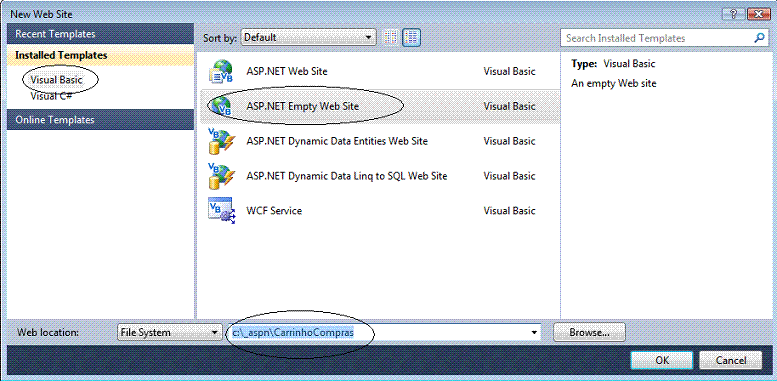Viewport: 777px width, 381px height.
Task: Confirm with the OK button
Action: [x=662, y=360]
